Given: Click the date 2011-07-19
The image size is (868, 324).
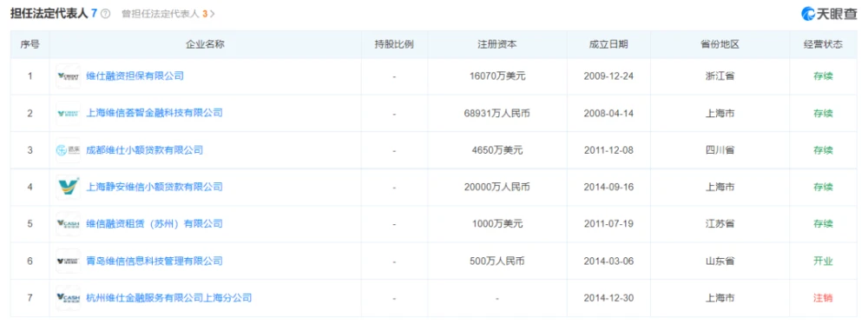Looking at the screenshot, I should click(x=608, y=224).
